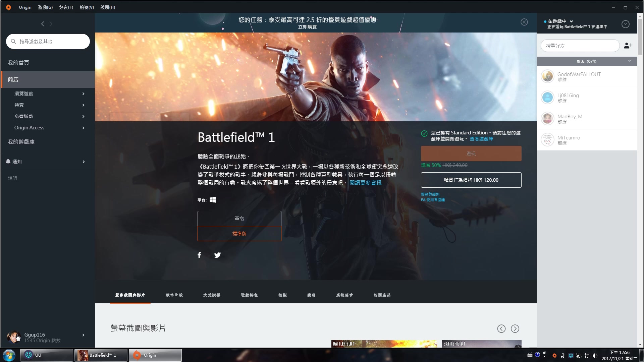Expand the 特賣 sidebar submenu
The height and width of the screenshot is (362, 644).
point(84,105)
